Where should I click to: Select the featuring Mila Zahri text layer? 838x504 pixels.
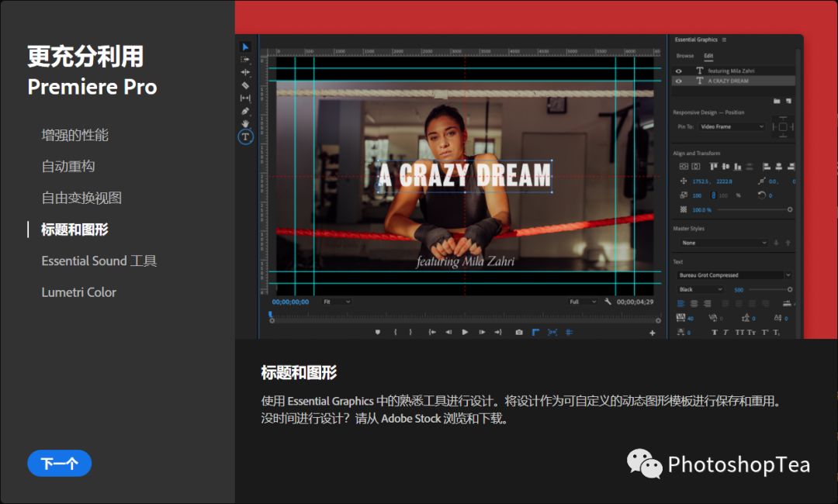(733, 71)
